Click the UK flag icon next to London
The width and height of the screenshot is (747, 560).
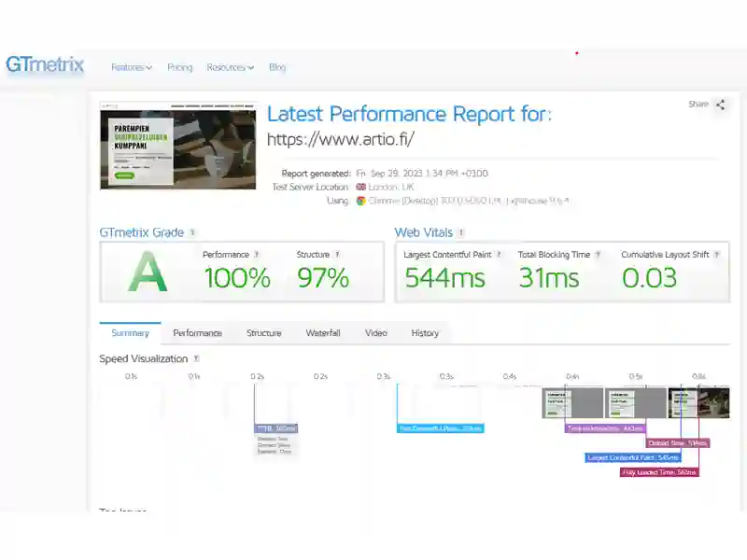coord(361,187)
